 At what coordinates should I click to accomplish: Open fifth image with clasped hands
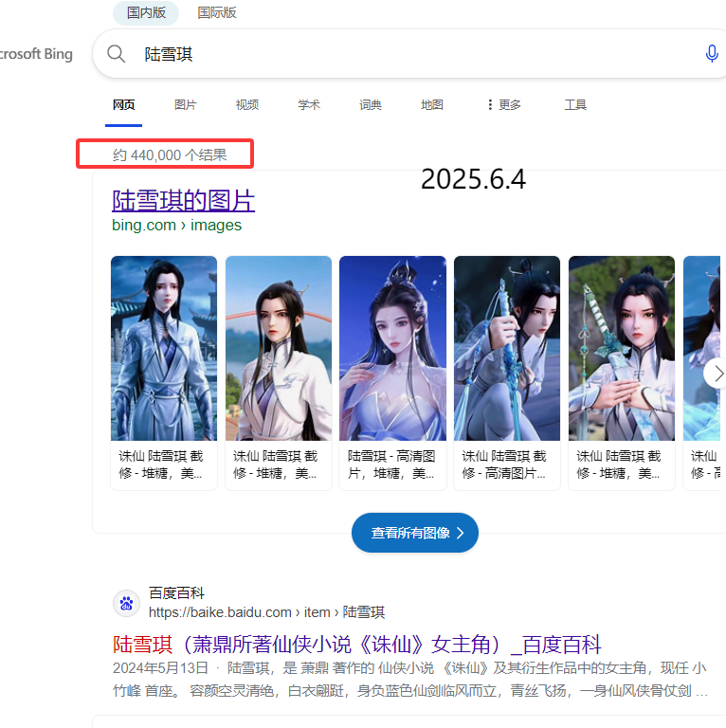click(622, 348)
